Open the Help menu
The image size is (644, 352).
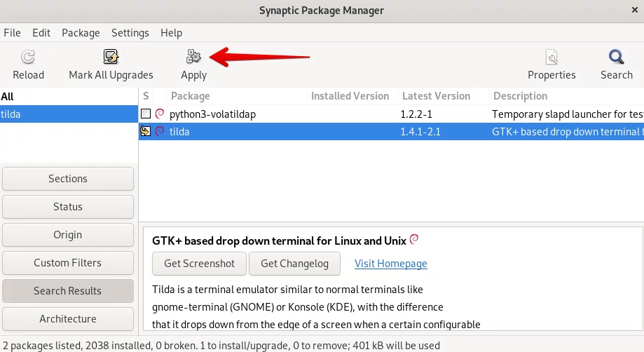coord(171,33)
